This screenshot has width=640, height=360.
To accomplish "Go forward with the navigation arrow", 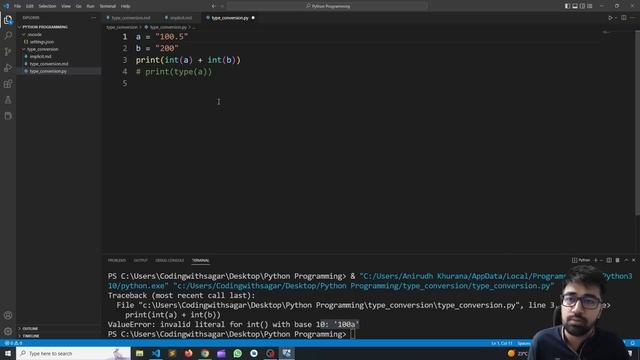I will 222,6.
